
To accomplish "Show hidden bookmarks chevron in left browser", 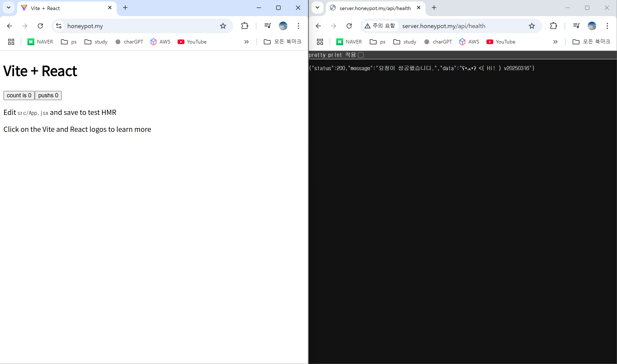I will [x=246, y=42].
